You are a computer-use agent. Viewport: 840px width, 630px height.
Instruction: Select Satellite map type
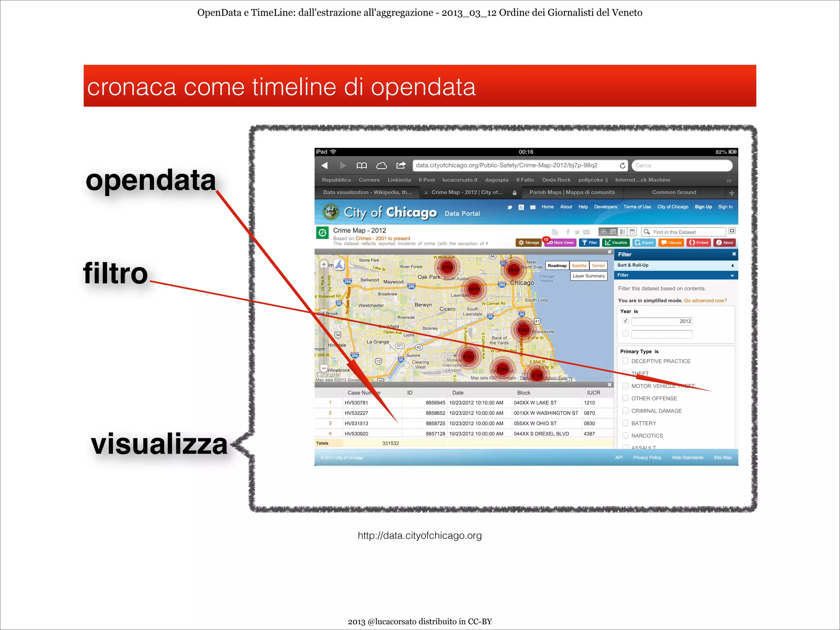tap(579, 266)
